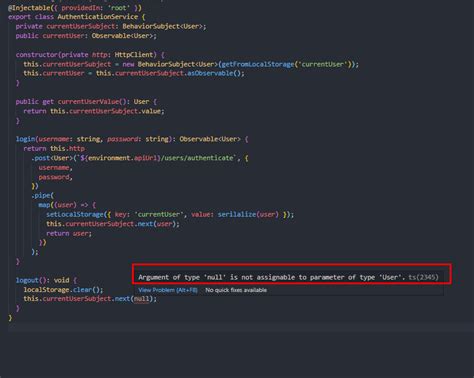Image resolution: width=474 pixels, height=378 pixels.
Task: Click the localStorage.clear() call
Action: coord(63,290)
